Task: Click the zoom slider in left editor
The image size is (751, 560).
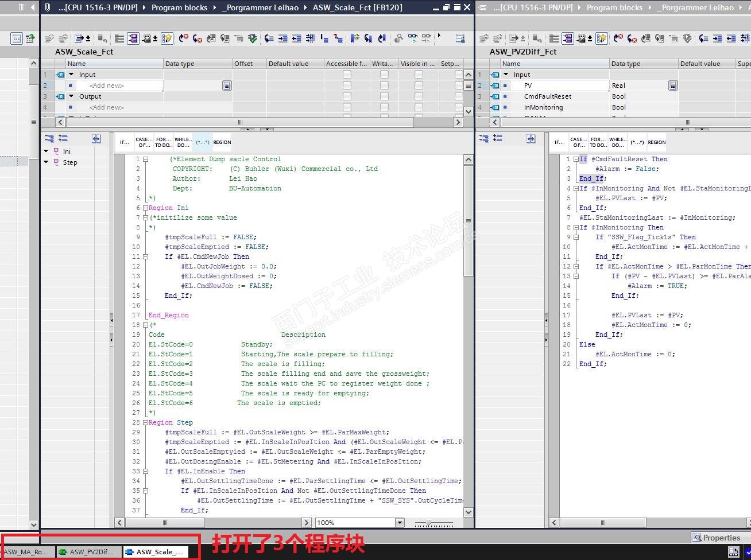Action: (429, 523)
